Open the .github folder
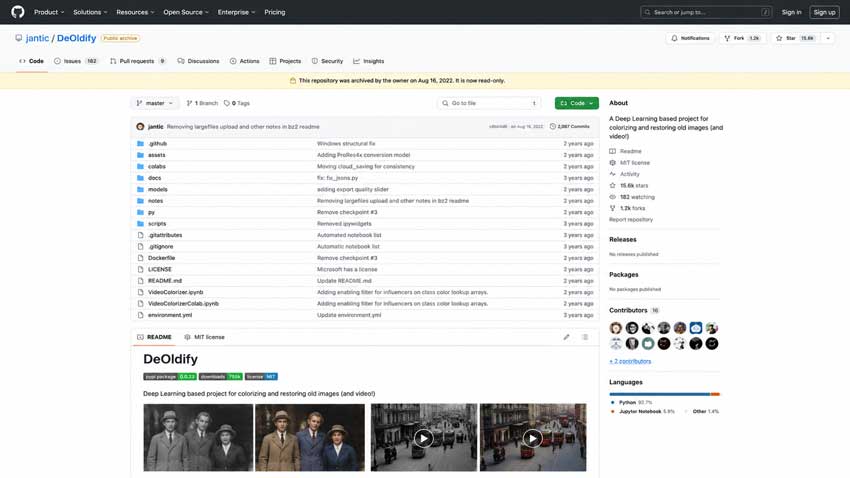850x478 pixels. [x=158, y=144]
